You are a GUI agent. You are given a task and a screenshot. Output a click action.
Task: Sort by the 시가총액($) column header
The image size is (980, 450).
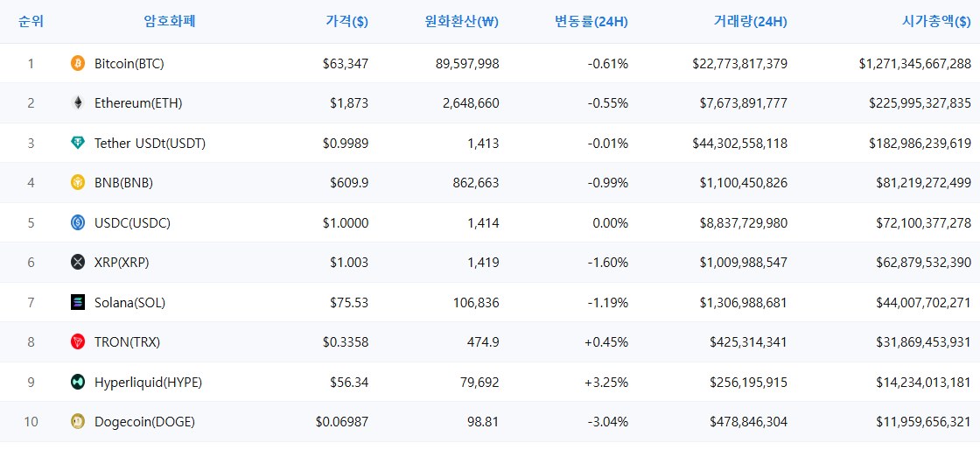coord(936,21)
